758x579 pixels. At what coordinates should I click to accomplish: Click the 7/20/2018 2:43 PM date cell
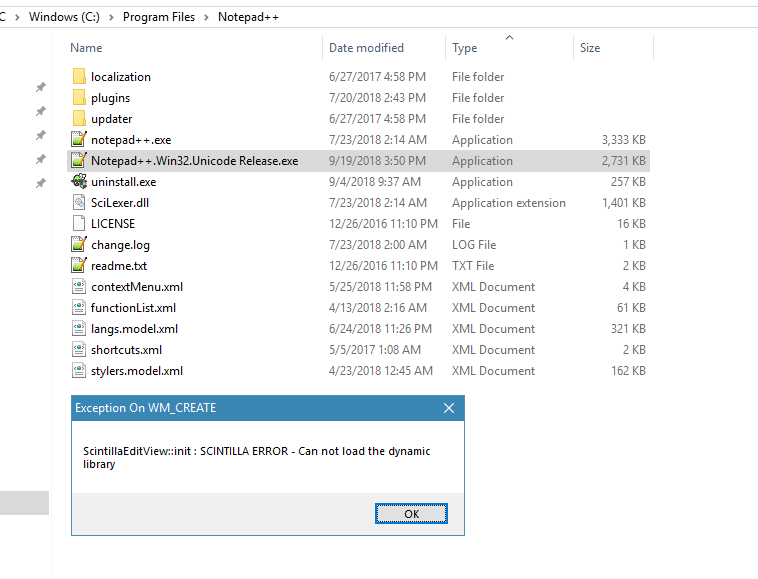[378, 98]
